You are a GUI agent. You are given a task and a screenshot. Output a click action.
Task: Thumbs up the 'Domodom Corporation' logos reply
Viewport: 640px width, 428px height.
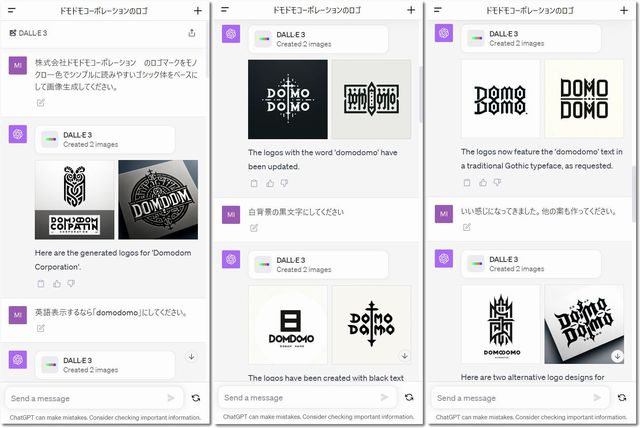click(x=56, y=284)
